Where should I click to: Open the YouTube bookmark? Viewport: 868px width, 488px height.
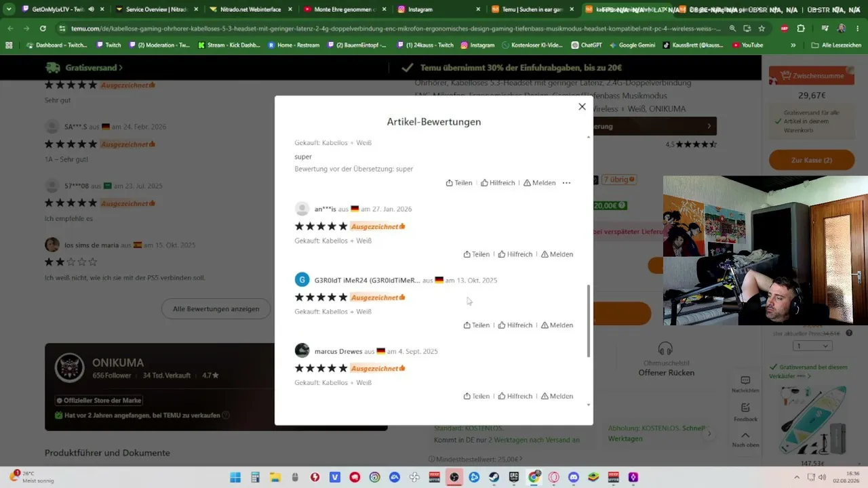pyautogui.click(x=747, y=45)
